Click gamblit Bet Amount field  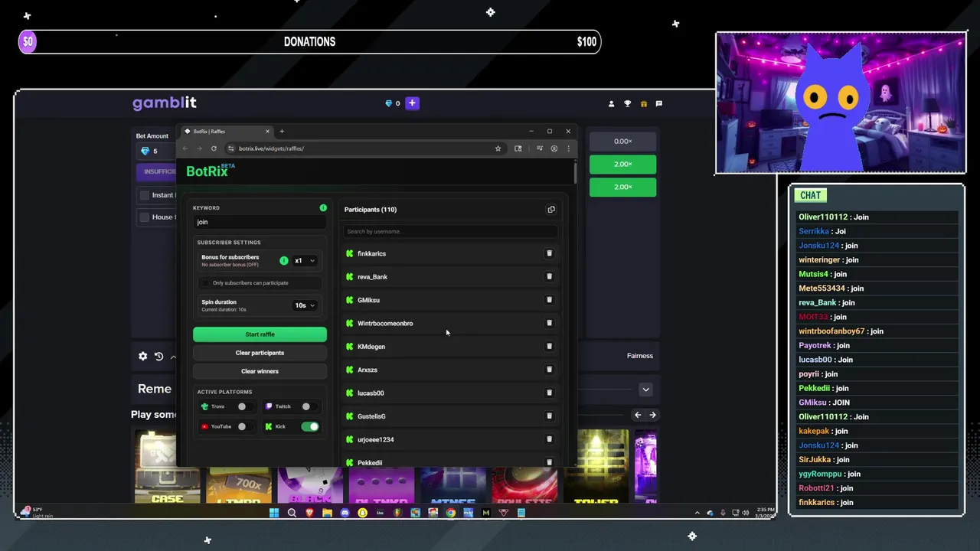point(157,151)
